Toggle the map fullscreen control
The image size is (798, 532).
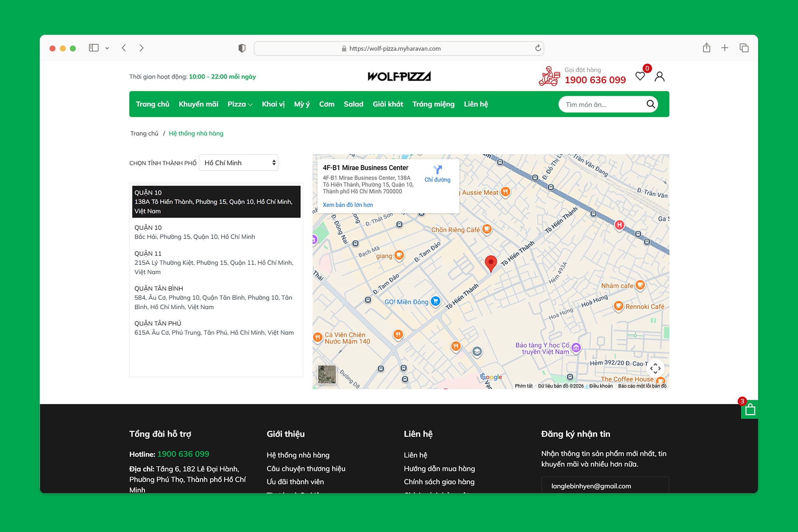655,368
